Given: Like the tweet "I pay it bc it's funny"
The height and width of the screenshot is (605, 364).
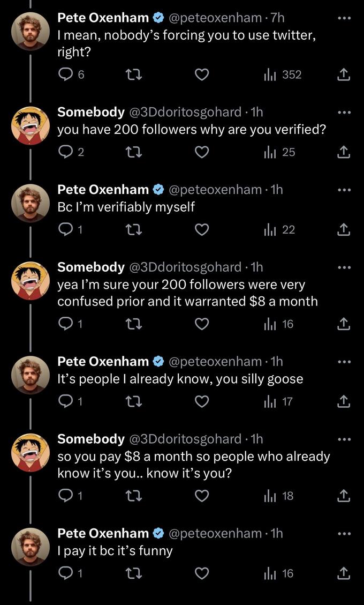Looking at the screenshot, I should [x=202, y=573].
